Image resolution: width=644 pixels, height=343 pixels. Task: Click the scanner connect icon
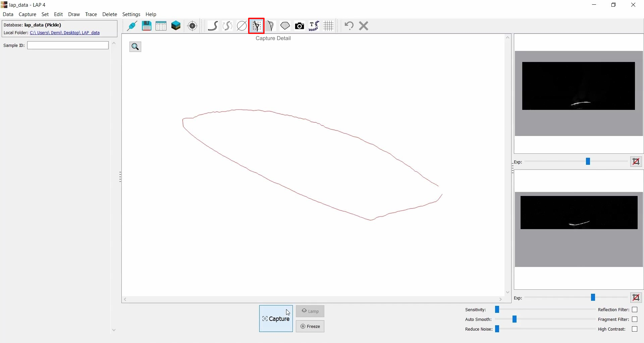pyautogui.click(x=132, y=26)
